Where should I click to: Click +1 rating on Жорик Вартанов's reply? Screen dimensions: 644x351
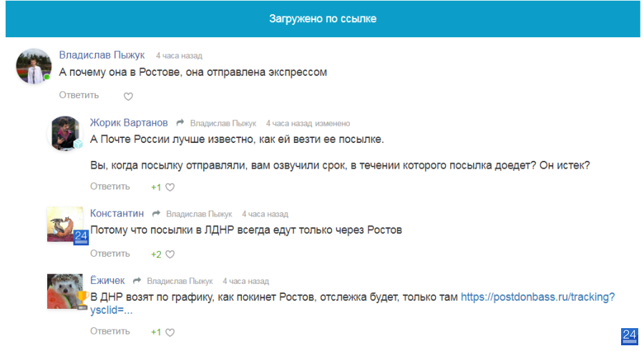click(156, 187)
